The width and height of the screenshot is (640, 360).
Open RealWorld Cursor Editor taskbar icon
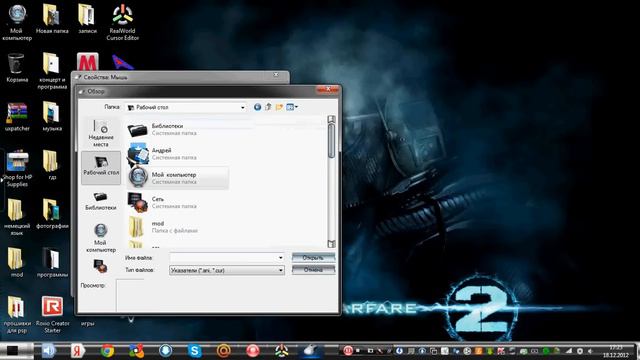click(282, 350)
